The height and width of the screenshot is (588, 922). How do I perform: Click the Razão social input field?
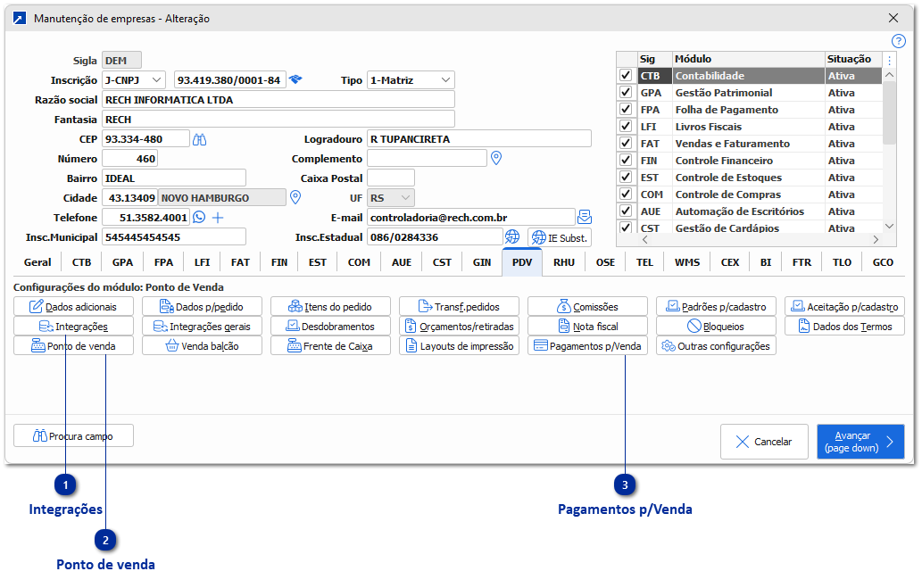[278, 100]
